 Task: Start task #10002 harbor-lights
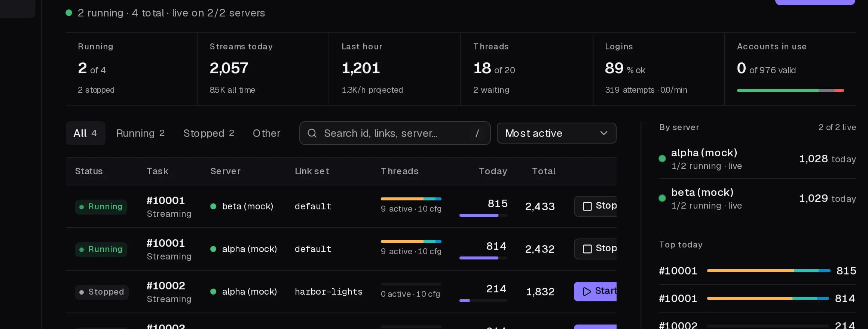(595, 291)
